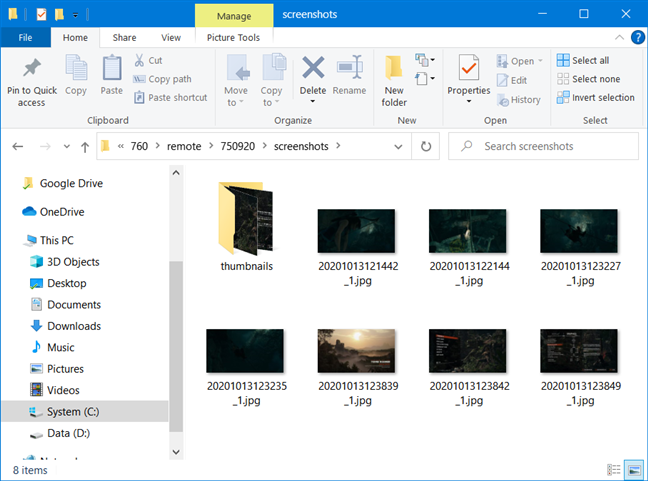
Task: Click the Copy icon in Clipboard group
Action: pos(76,67)
